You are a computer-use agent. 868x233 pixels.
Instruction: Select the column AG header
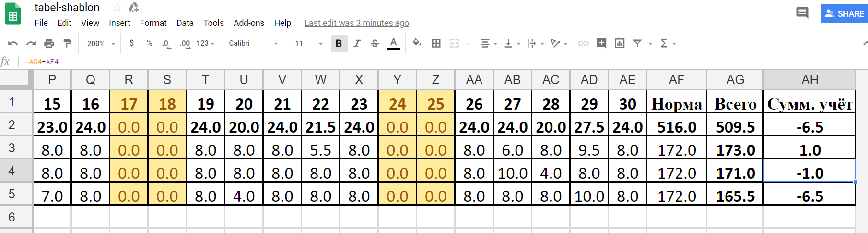[x=735, y=80]
